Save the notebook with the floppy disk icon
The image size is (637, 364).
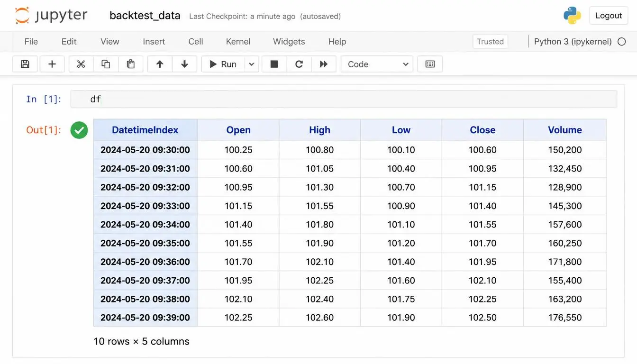click(25, 64)
